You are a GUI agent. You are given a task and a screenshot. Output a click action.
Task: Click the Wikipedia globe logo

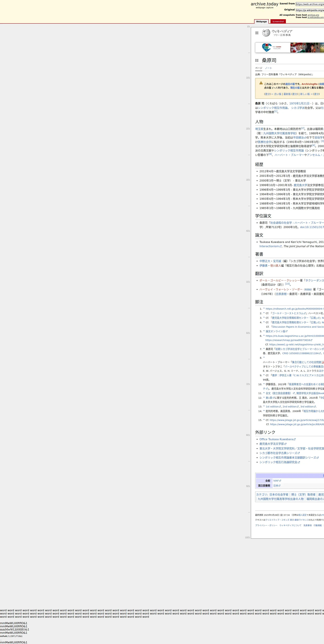266,33
